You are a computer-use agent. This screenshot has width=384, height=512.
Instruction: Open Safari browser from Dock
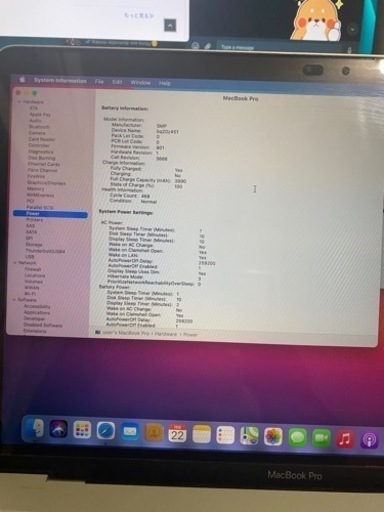pos(106,431)
